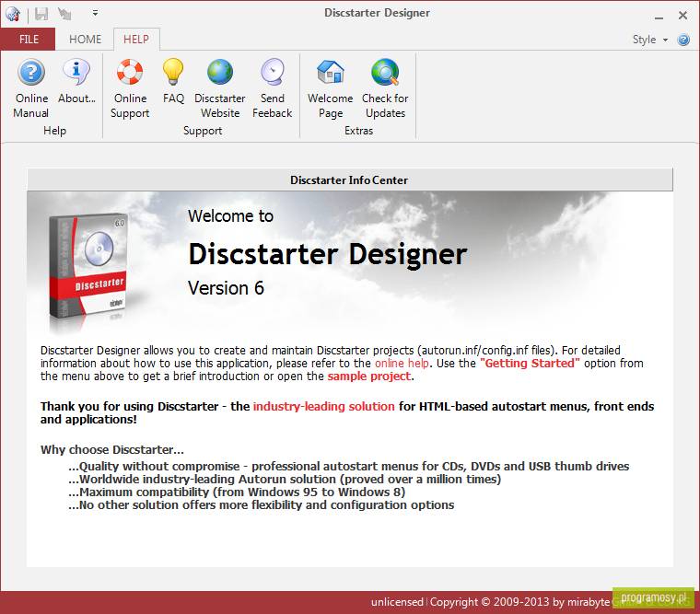Screen dimensions: 700x614
Task: Open the sample project link
Action: click(x=368, y=377)
